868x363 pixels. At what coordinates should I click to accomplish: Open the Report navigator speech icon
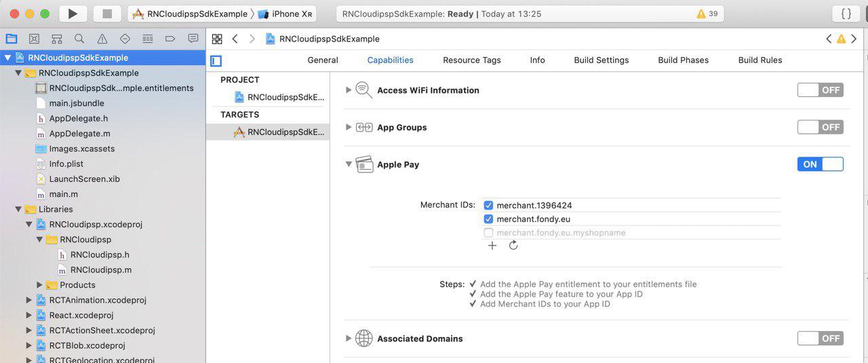click(193, 39)
